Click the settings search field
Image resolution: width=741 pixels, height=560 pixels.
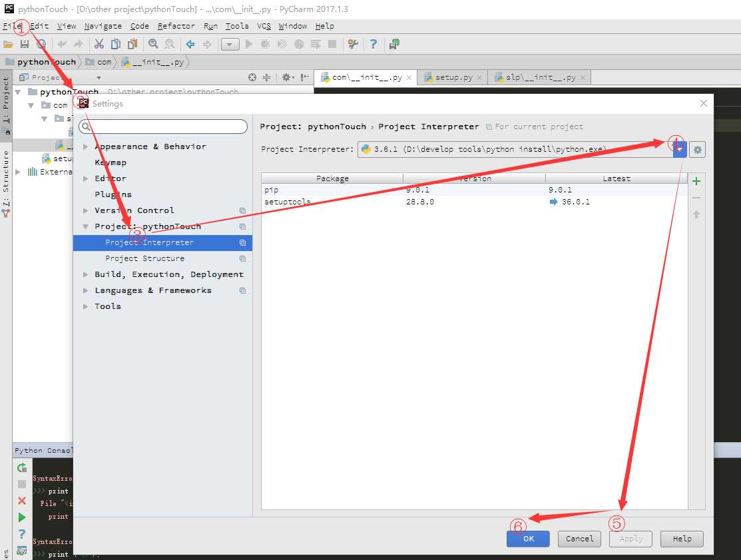point(163,127)
